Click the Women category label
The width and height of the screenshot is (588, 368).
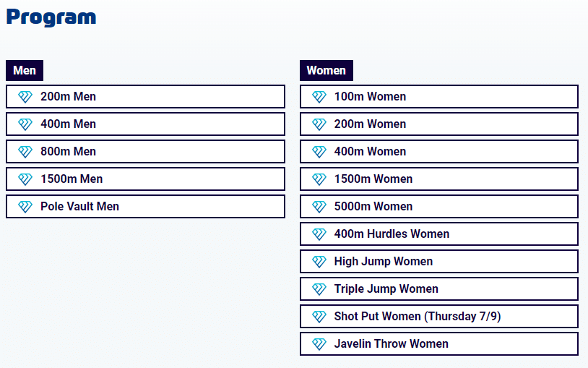point(327,70)
